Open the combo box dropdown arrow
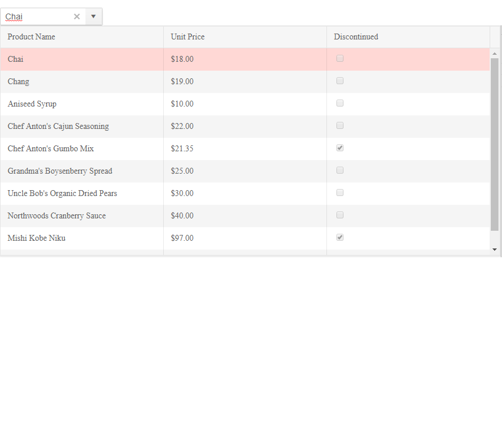The width and height of the screenshot is (502, 448). 94,16
